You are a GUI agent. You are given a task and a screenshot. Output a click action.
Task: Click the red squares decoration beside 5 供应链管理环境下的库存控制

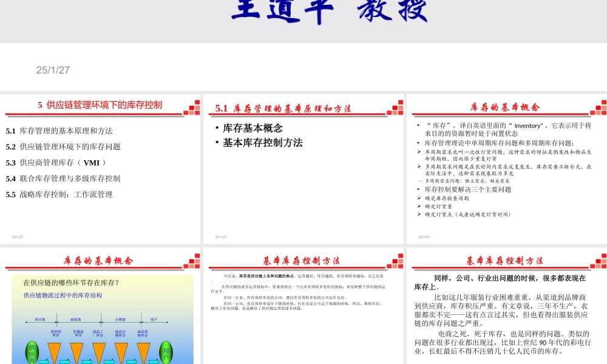tap(193, 108)
